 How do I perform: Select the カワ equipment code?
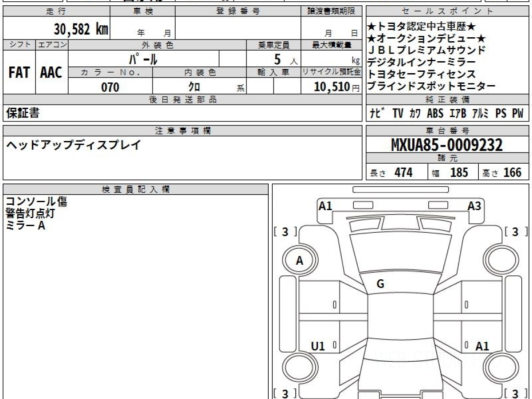click(x=415, y=113)
